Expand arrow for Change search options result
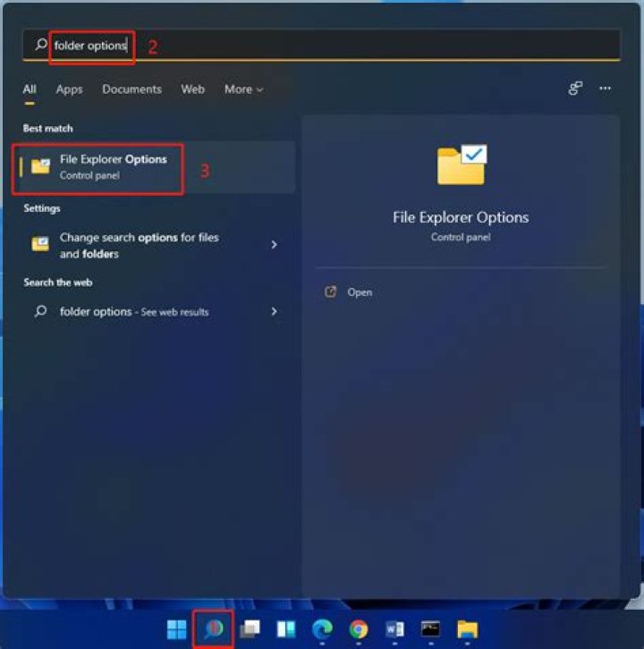Viewport: 644px width, 649px height. [x=274, y=245]
